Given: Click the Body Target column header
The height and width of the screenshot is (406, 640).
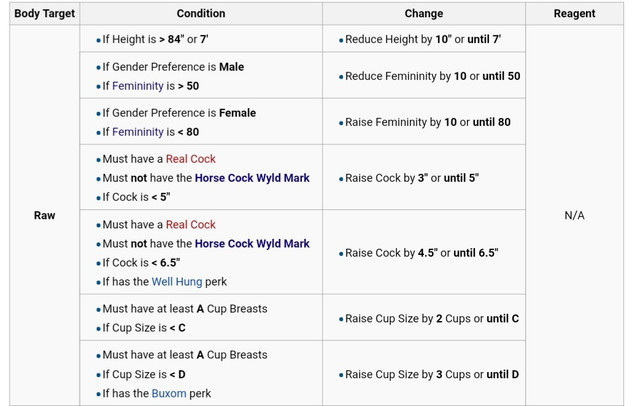Looking at the screenshot, I should pos(44,13).
